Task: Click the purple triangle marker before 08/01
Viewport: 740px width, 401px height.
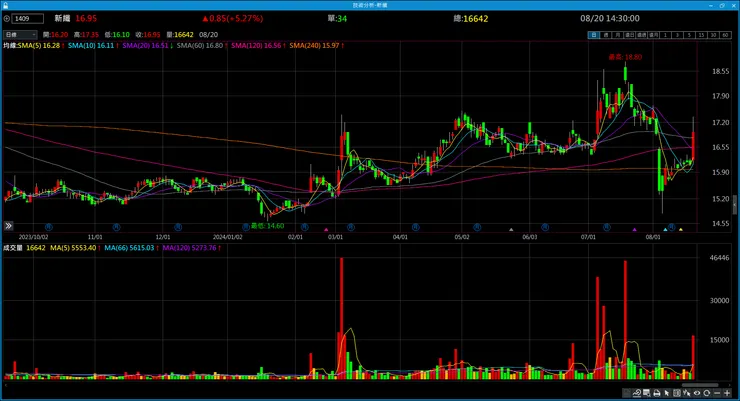Action: pyautogui.click(x=634, y=229)
